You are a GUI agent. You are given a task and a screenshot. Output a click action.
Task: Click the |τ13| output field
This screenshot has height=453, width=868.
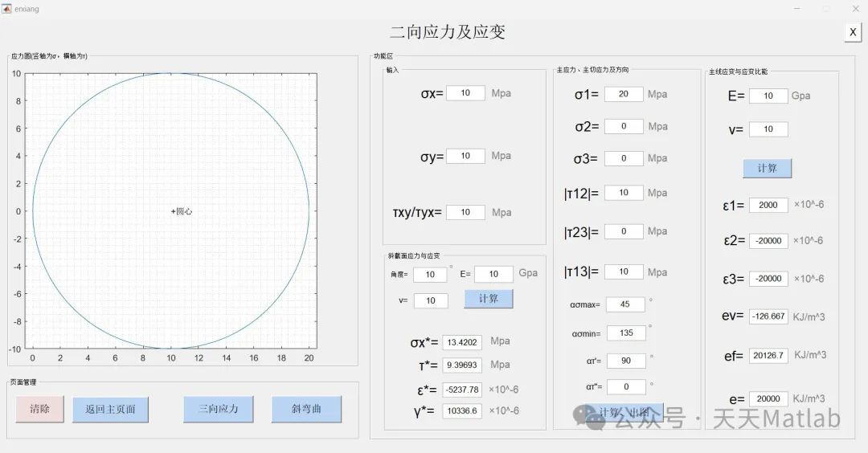pyautogui.click(x=624, y=271)
